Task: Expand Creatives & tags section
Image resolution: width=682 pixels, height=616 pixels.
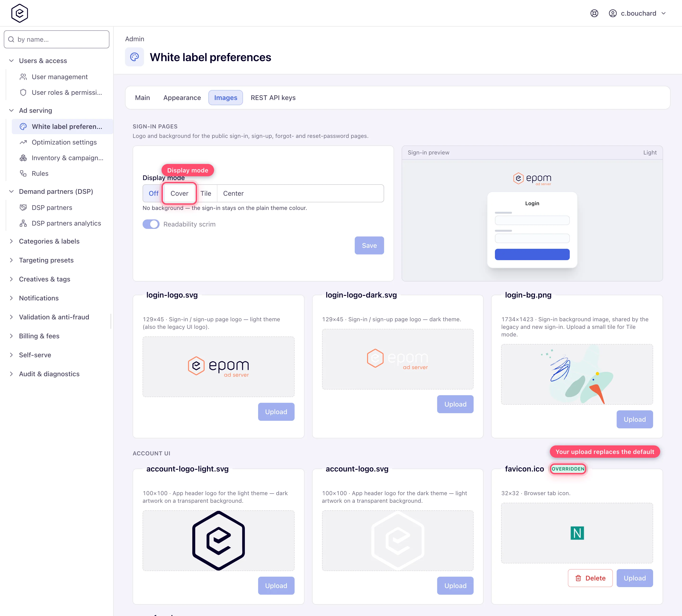Action: 44,279
